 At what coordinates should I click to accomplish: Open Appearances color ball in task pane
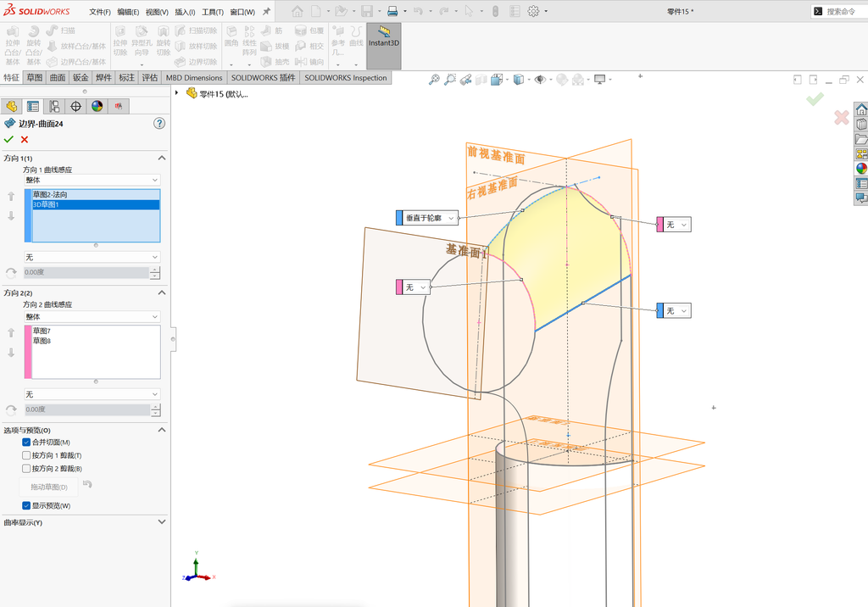[861, 169]
